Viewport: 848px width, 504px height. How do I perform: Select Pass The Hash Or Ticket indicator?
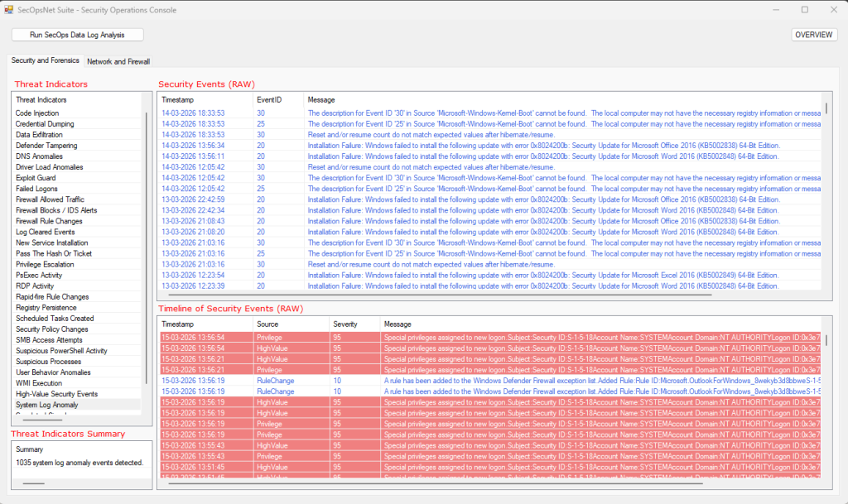coord(54,254)
